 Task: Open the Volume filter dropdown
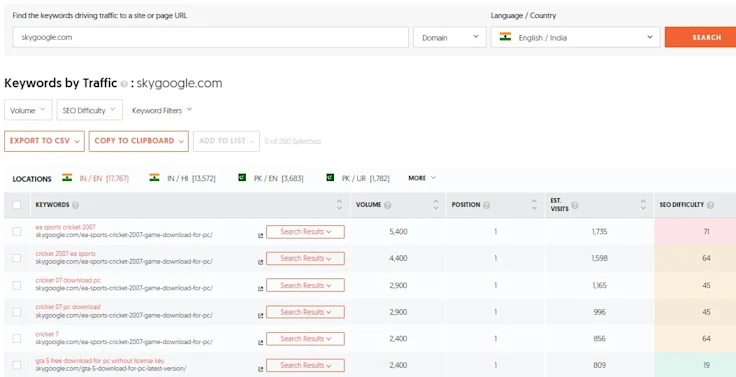28,110
